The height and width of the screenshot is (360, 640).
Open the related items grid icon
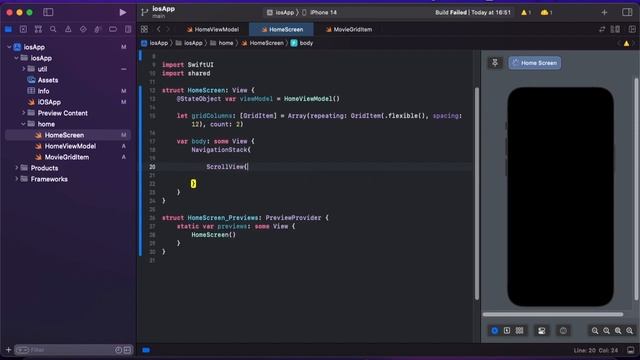tap(144, 29)
